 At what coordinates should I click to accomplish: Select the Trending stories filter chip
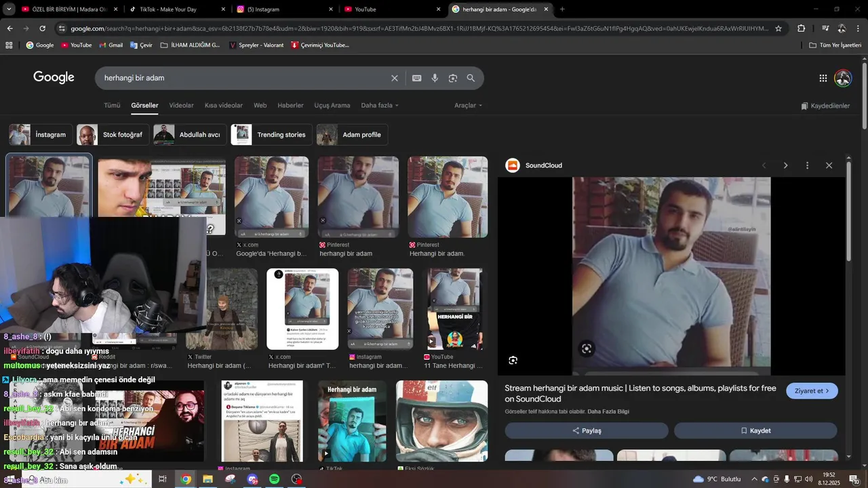pyautogui.click(x=271, y=135)
